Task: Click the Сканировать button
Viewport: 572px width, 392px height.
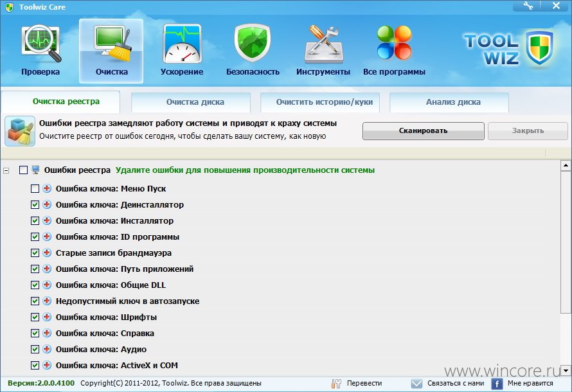Action: tap(424, 131)
